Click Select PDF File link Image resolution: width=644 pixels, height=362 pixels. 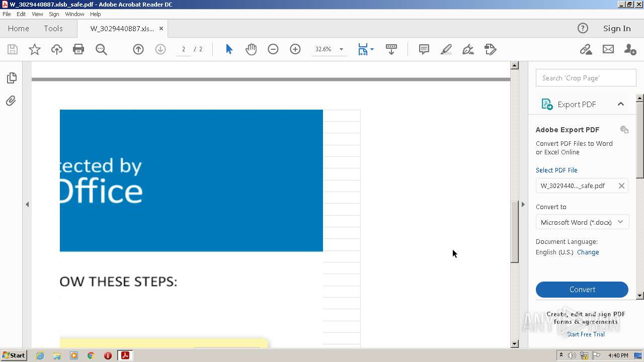[x=556, y=170]
